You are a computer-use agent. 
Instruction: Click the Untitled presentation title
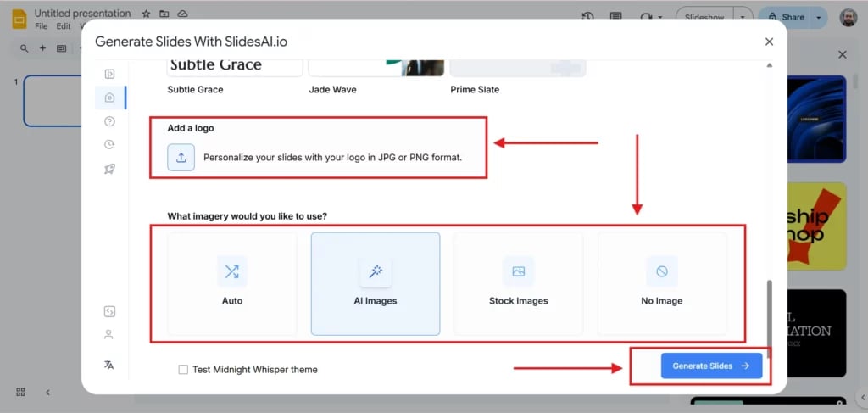(82, 13)
